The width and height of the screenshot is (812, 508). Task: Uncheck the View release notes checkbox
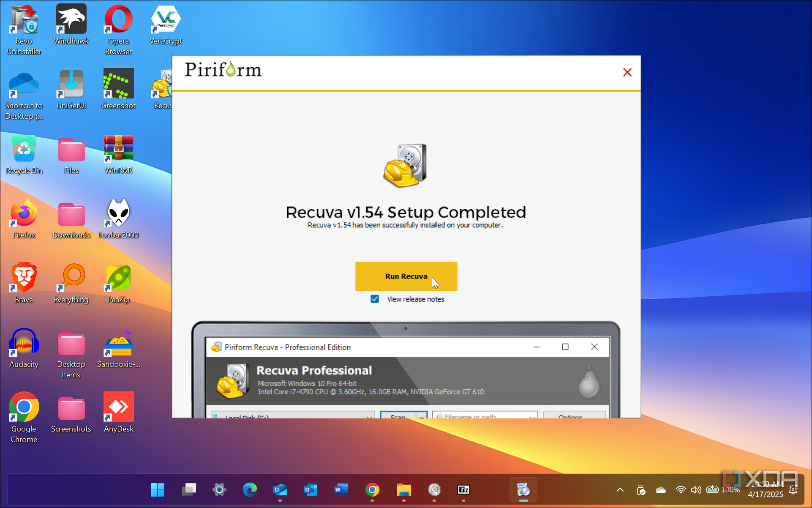click(x=375, y=299)
